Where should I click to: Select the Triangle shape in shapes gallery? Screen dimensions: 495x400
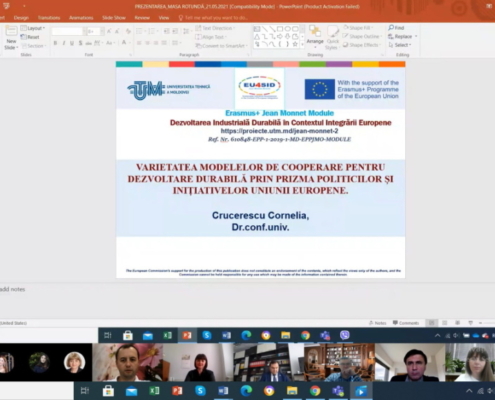257,37
